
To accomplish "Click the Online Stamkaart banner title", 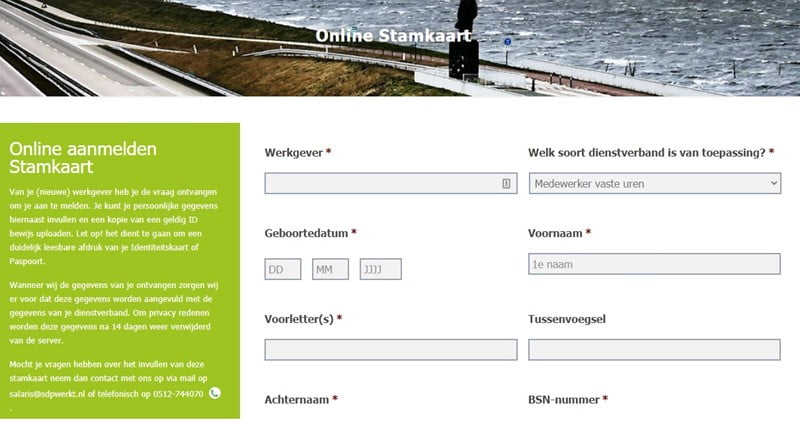I will point(393,36).
